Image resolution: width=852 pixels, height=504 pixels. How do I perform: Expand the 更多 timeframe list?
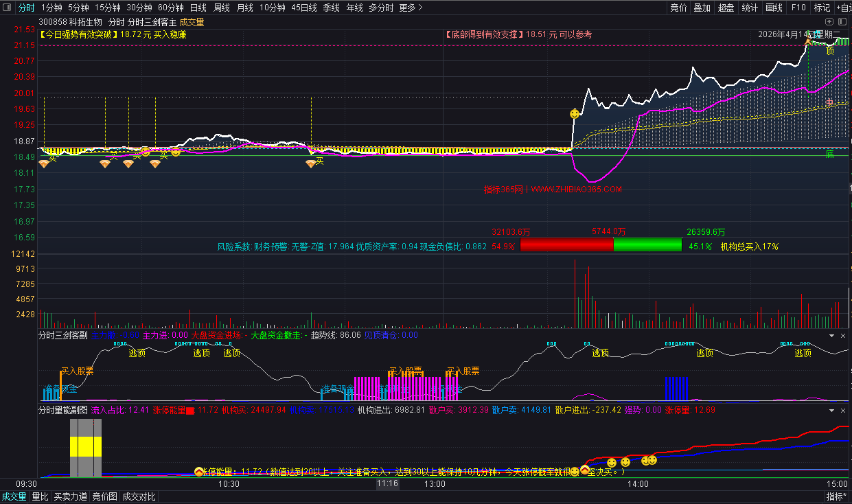411,8
